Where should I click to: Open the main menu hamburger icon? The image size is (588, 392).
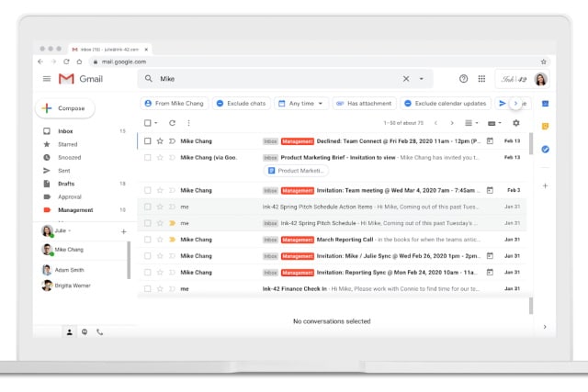(47, 79)
